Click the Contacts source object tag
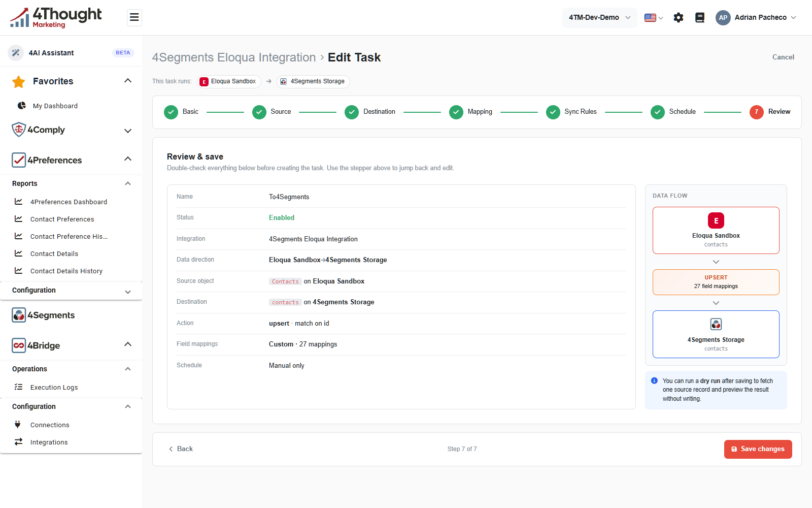 click(285, 281)
